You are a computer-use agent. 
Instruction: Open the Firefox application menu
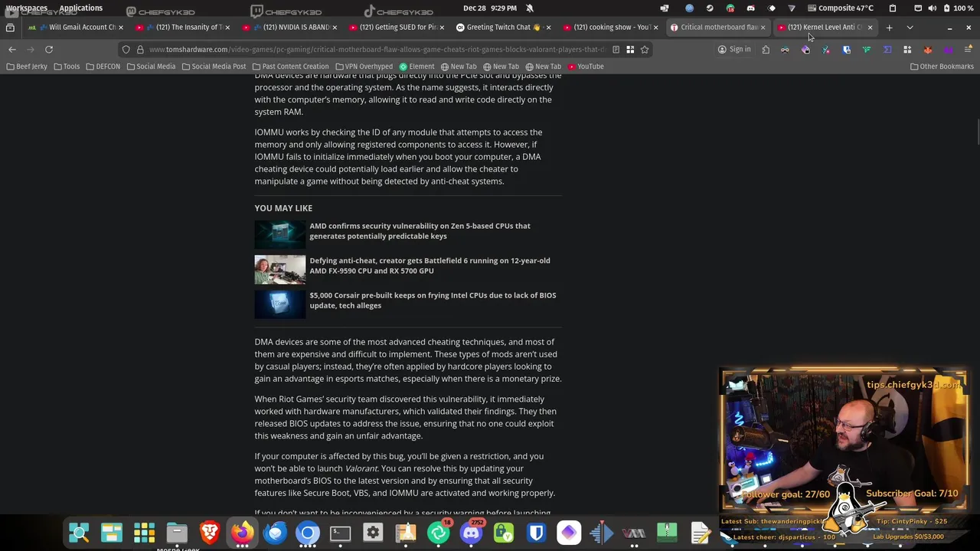coord(969,50)
